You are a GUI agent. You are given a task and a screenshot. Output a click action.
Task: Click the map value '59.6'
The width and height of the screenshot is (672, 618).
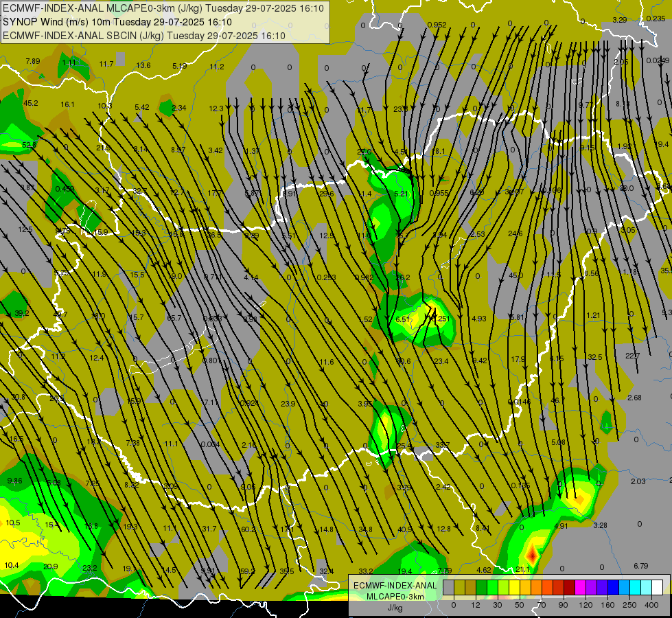[404, 362]
